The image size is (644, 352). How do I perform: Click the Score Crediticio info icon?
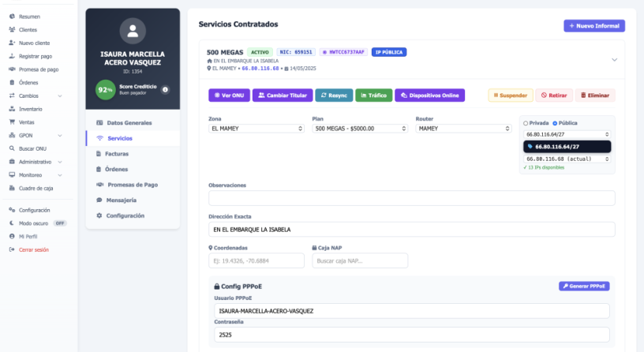[165, 89]
